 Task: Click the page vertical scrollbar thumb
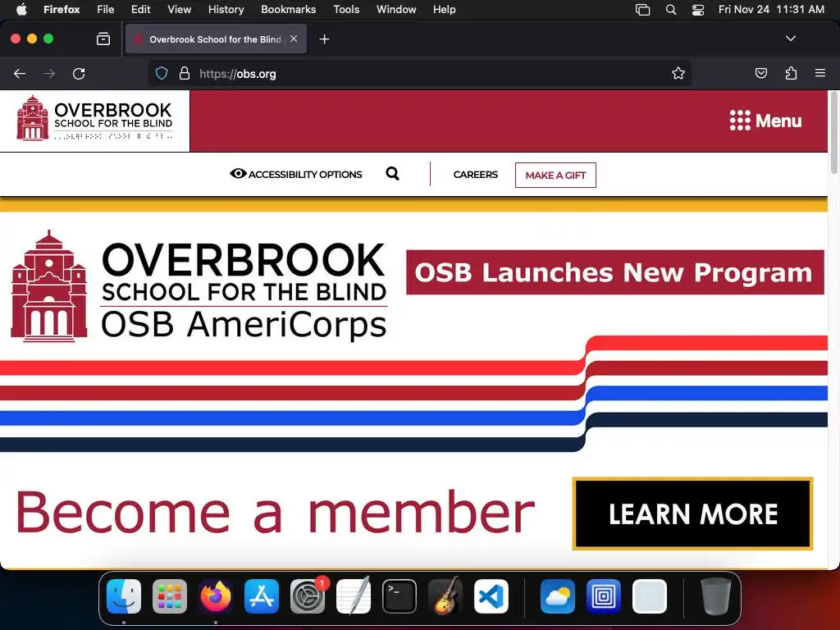[833, 133]
